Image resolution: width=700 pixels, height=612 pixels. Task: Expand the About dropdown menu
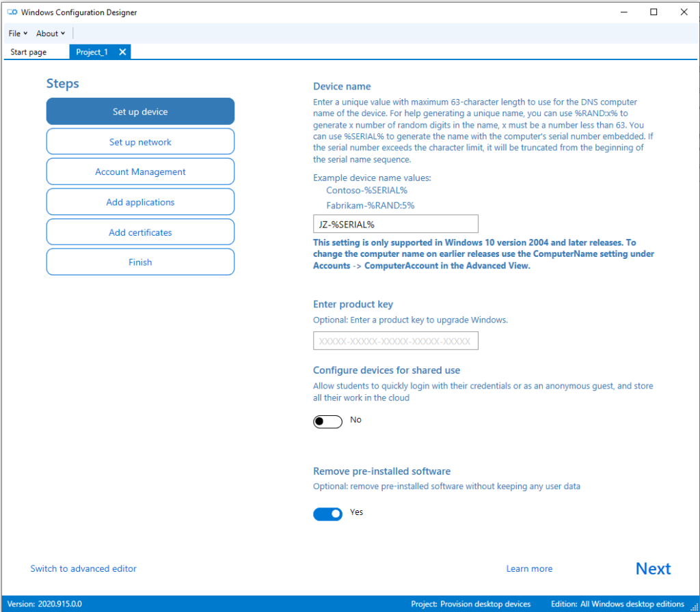[x=51, y=33]
